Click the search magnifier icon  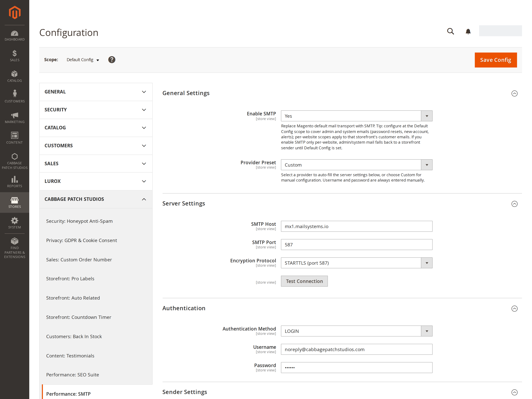click(451, 31)
